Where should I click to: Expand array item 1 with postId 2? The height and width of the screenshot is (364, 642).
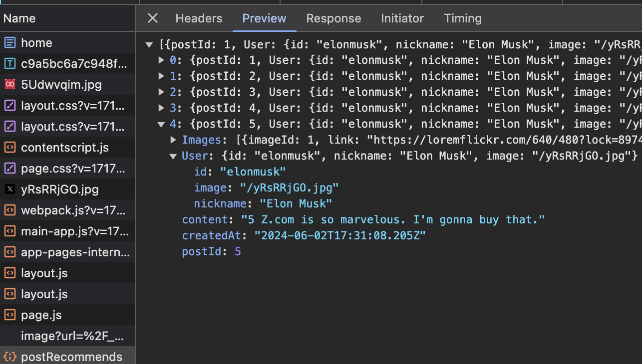[161, 76]
